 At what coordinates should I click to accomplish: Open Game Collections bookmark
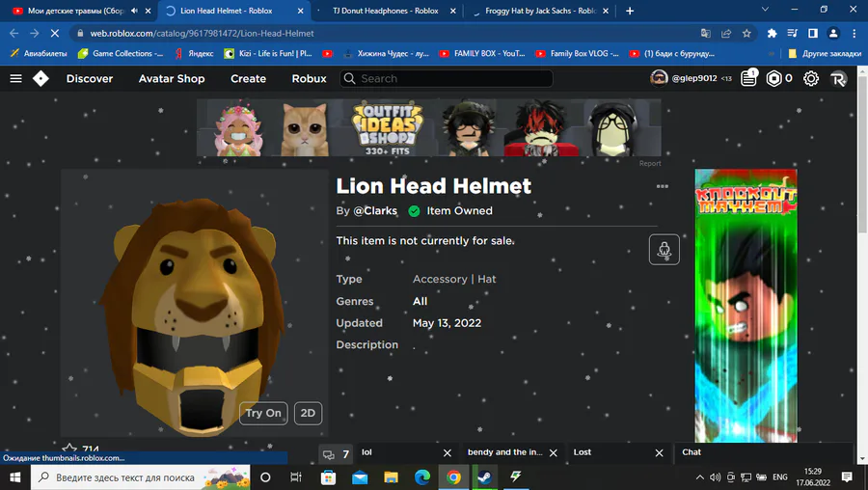pos(121,54)
